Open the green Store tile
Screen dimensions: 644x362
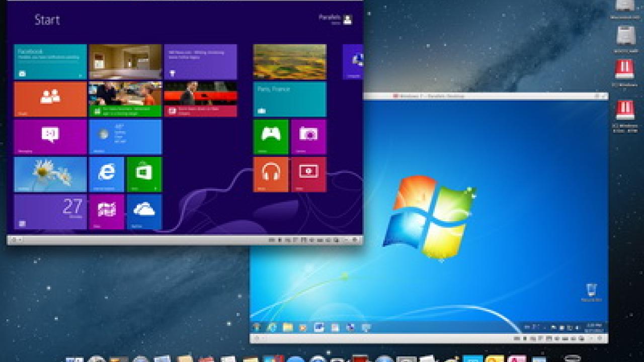144,174
